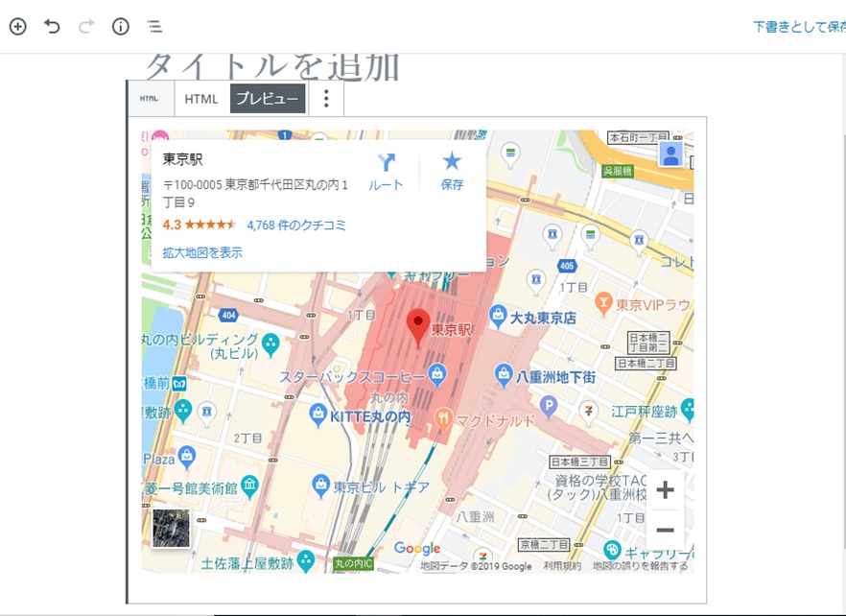Click 地図の誤りを報告する link
The width and height of the screenshot is (846, 616).
(x=640, y=566)
